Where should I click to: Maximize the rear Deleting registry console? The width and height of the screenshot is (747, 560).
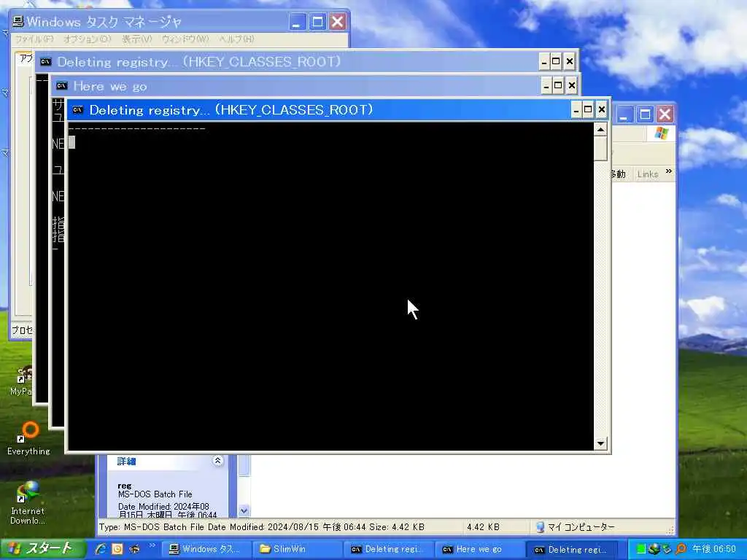[556, 61]
